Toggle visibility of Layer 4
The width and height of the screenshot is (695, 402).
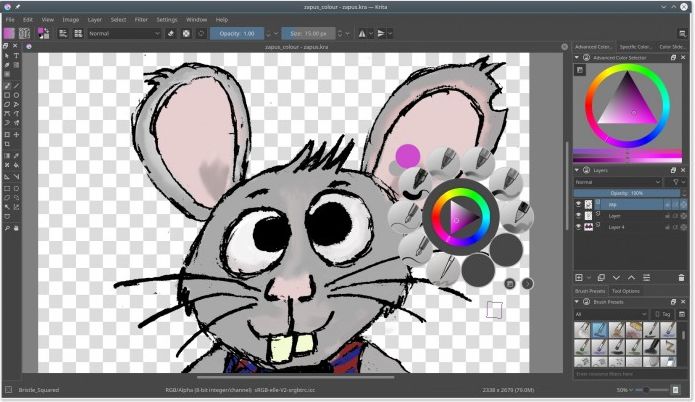pyautogui.click(x=578, y=227)
